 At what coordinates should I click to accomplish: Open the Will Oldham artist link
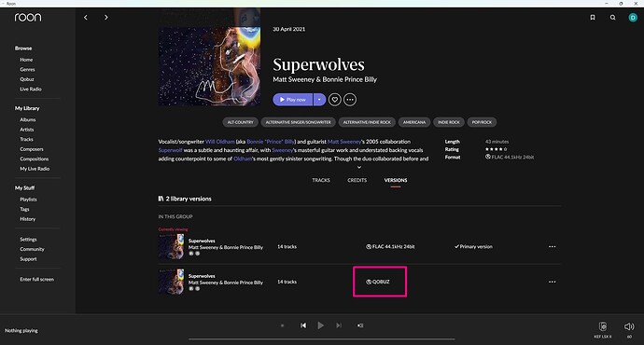point(219,142)
